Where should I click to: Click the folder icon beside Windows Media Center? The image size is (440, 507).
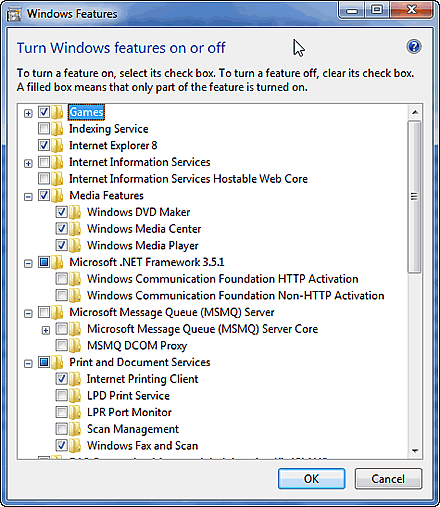pos(75,229)
